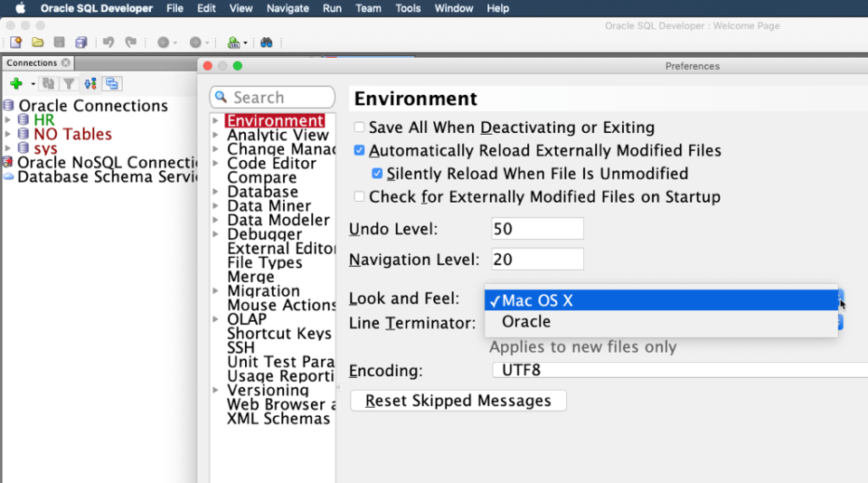Click the green plus New Connection icon
868x483 pixels.
(16, 83)
